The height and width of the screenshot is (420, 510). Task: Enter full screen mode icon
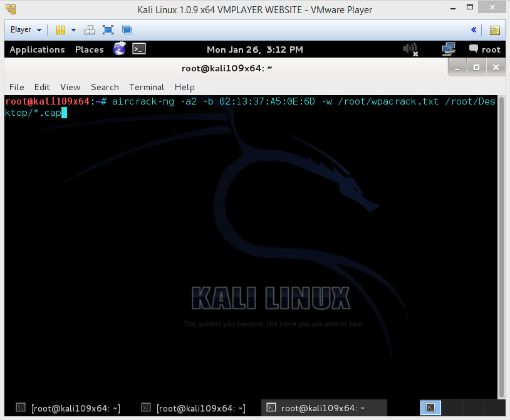click(x=108, y=30)
